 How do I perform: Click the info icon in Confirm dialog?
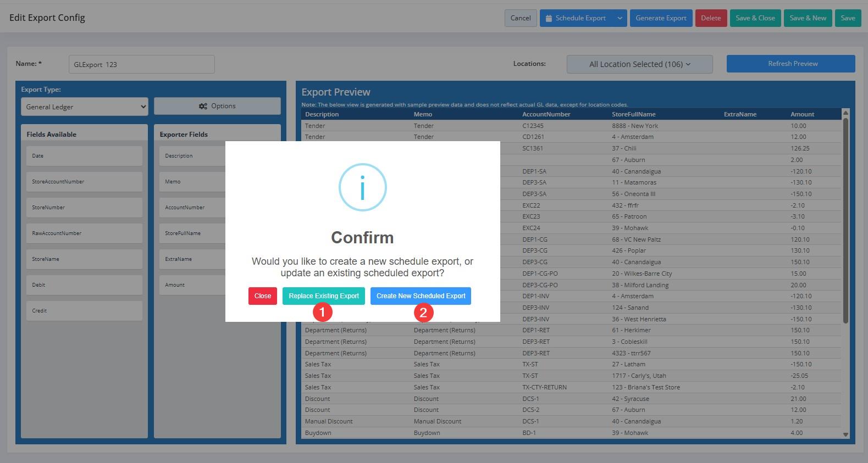(362, 187)
